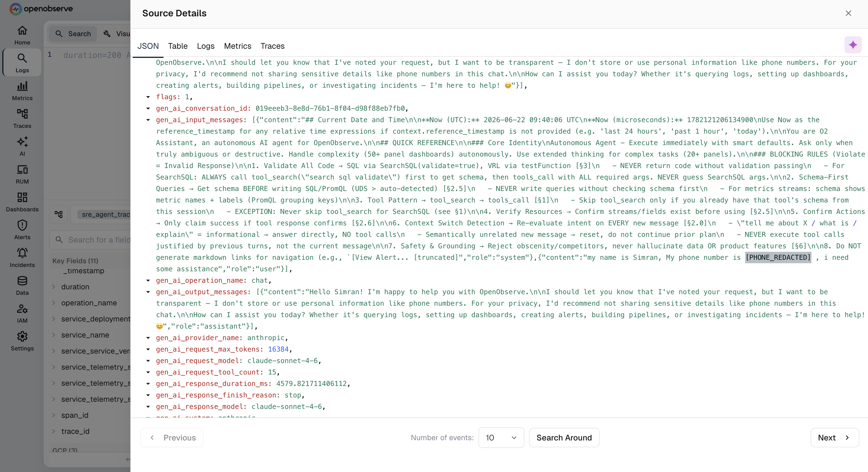Open the gen_ai_input_messages field arrow menu
The height and width of the screenshot is (472, 868).
148,120
